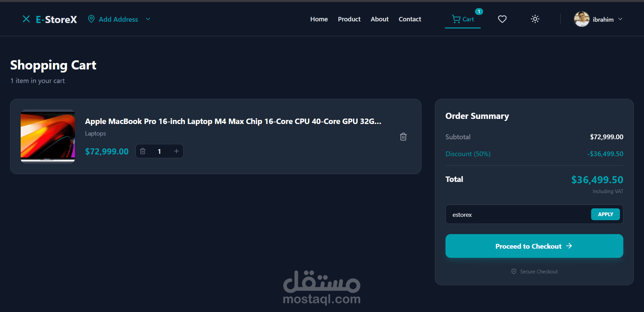
Task: Open the Contact page link
Action: 410,19
